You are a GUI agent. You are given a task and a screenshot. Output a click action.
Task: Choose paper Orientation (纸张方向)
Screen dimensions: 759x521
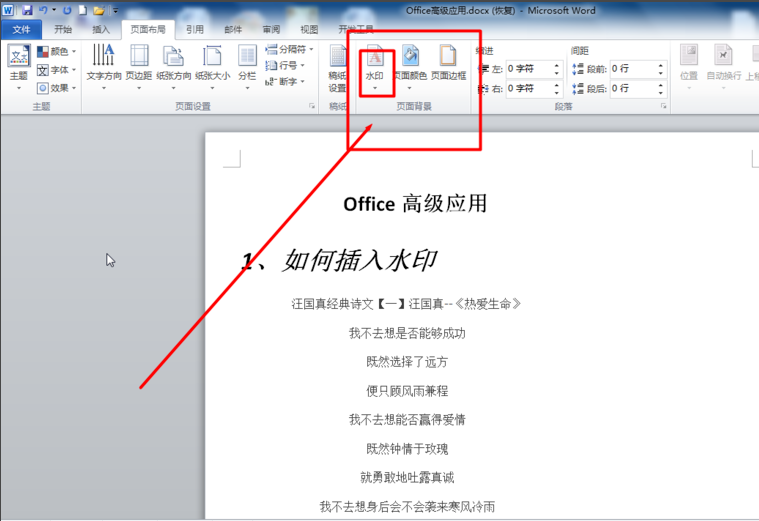173,68
